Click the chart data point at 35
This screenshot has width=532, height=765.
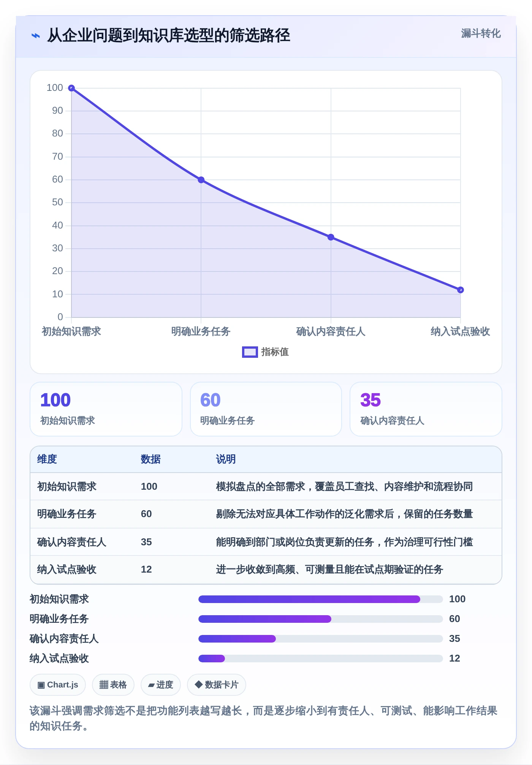tap(331, 237)
